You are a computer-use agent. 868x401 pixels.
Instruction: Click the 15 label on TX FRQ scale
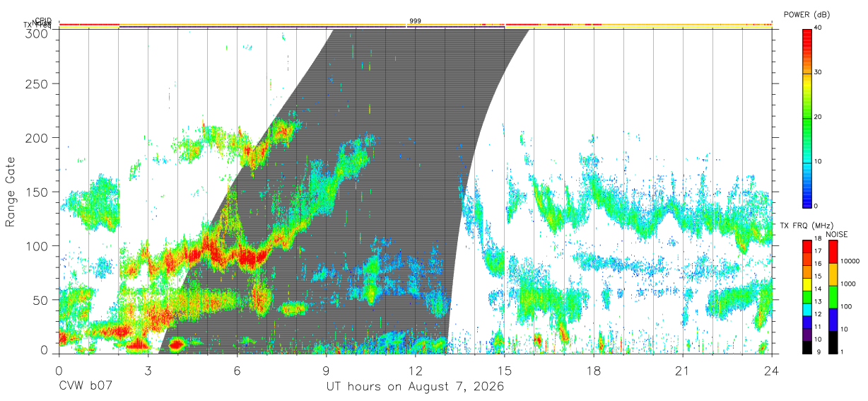pyautogui.click(x=819, y=277)
